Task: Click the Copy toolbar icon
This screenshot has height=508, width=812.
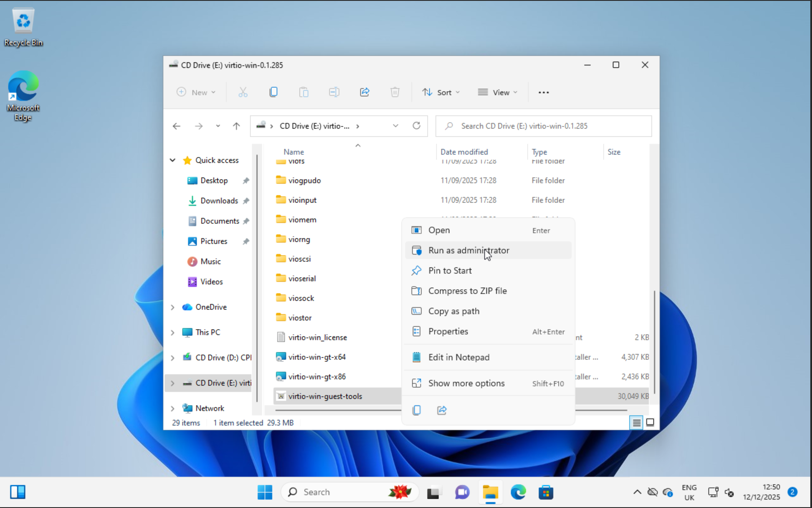Action: pos(273,92)
